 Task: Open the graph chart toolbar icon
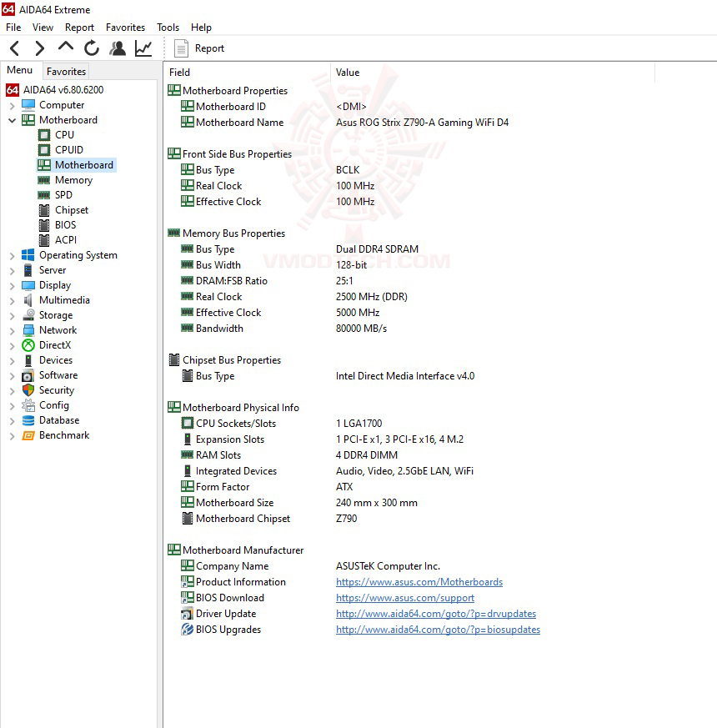click(x=143, y=48)
